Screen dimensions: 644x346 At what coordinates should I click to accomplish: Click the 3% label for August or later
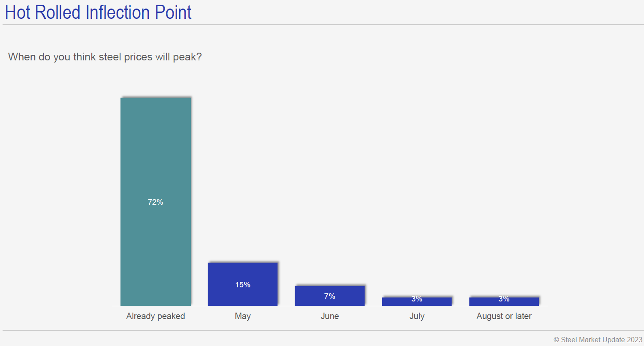[504, 299]
